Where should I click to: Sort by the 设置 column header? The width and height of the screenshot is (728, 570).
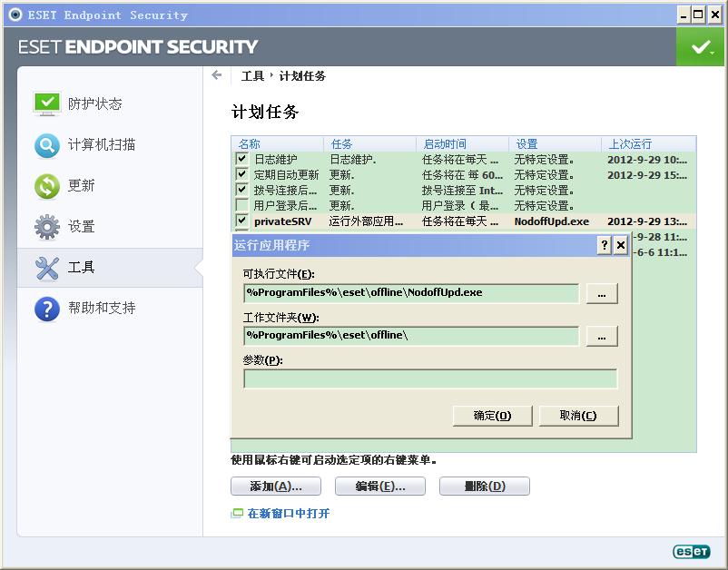tap(556, 144)
